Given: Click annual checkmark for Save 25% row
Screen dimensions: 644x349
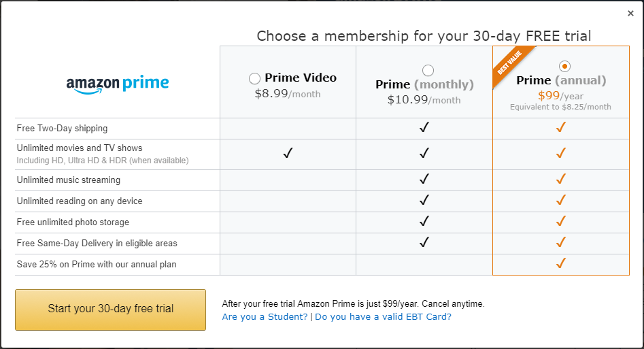Looking at the screenshot, I should (560, 264).
